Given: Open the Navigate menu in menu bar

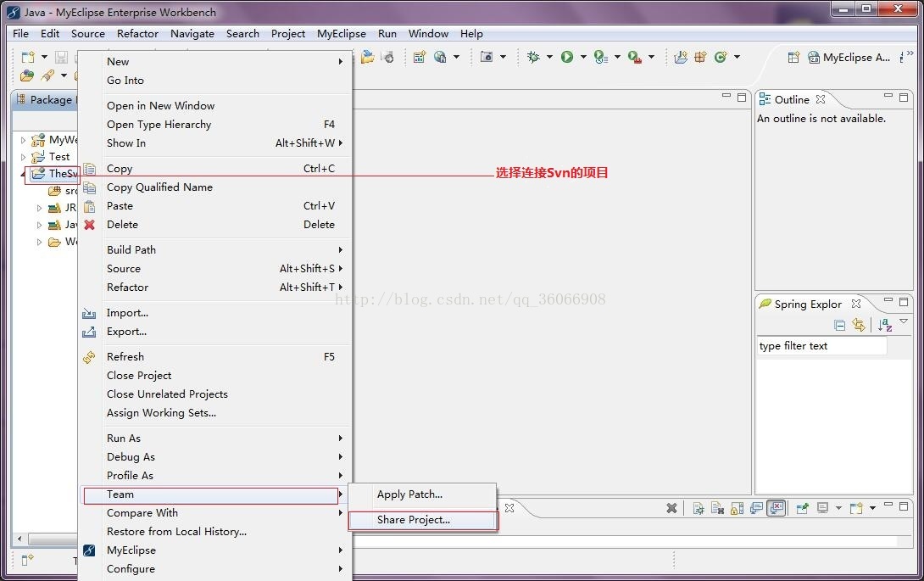Looking at the screenshot, I should [x=192, y=34].
